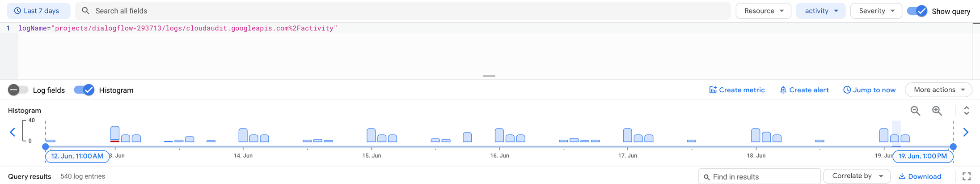The width and height of the screenshot is (980, 184).
Task: Disable the Histogram toggle
Action: point(84,90)
